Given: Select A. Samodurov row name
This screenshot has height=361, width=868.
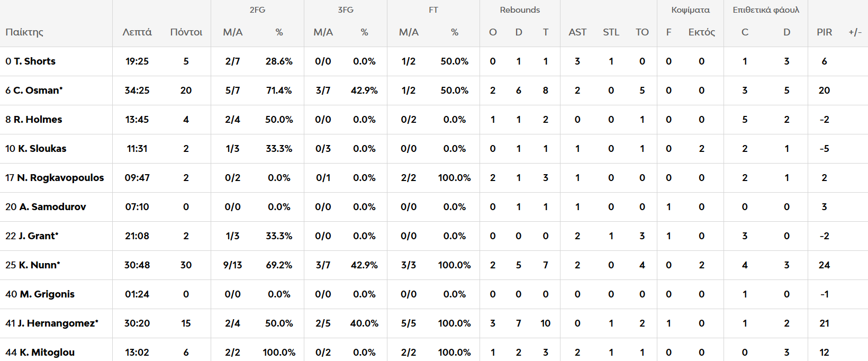Looking at the screenshot, I should [52, 207].
